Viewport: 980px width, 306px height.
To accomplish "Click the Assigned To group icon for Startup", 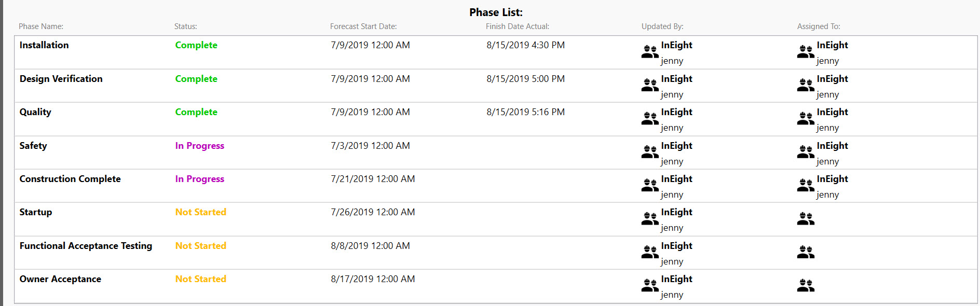I will tap(806, 219).
